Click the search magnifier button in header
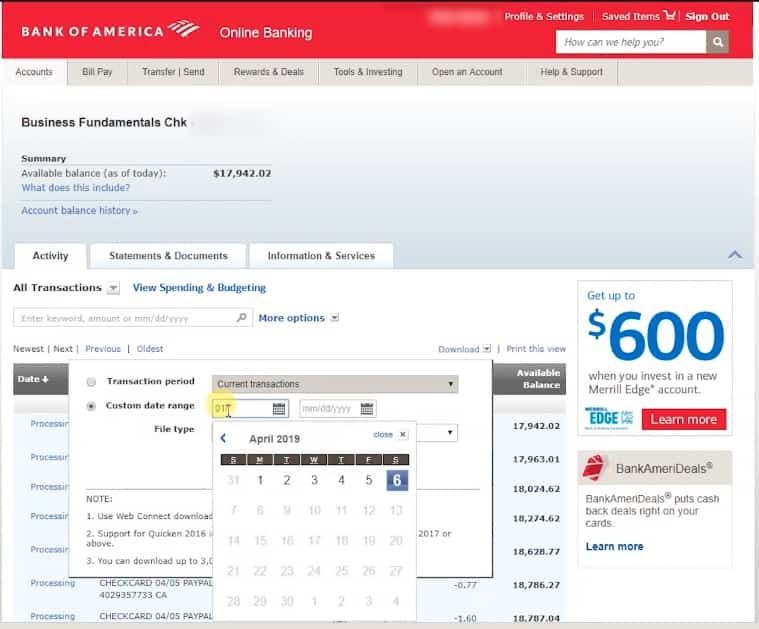Screen dimensions: 759x629 click(717, 42)
